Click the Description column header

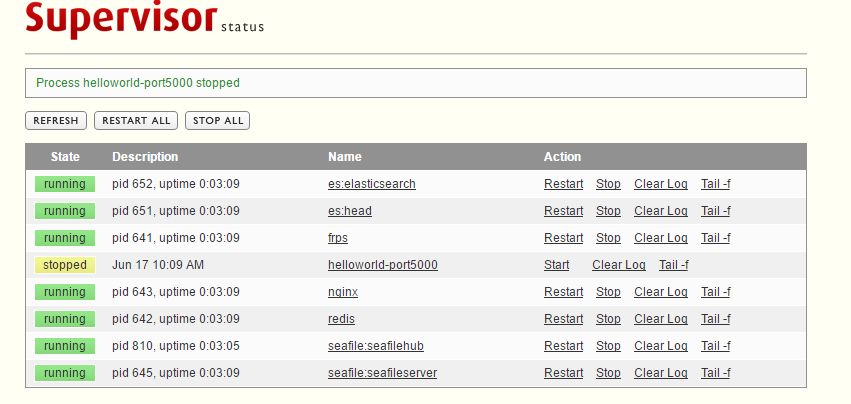click(145, 157)
